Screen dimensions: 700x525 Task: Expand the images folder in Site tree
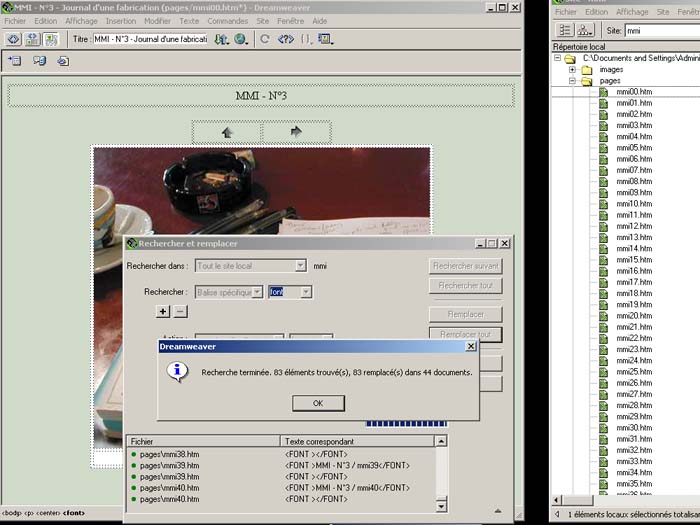[572, 70]
